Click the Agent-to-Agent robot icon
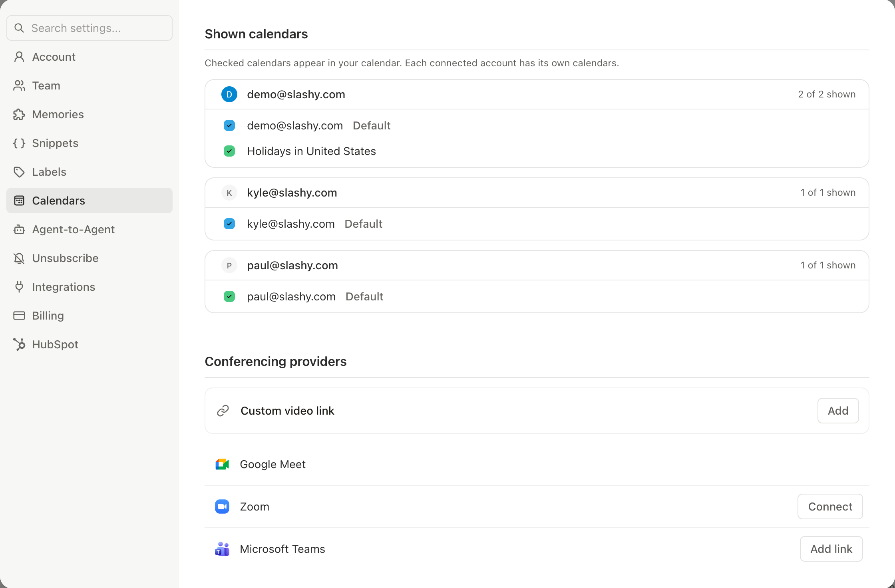The height and width of the screenshot is (588, 895). 19,229
